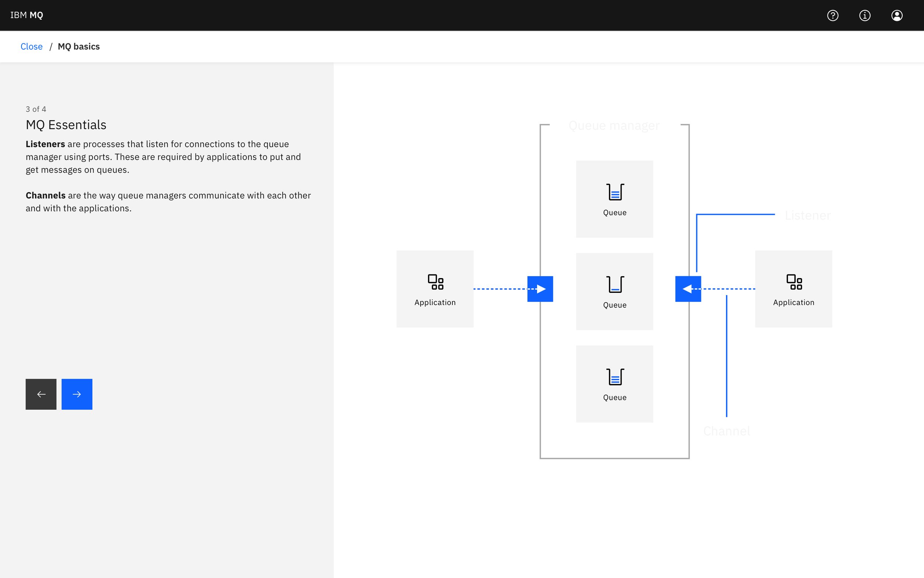Click the Queue manager icon in diagram
The width and height of the screenshot is (924, 578).
[613, 125]
